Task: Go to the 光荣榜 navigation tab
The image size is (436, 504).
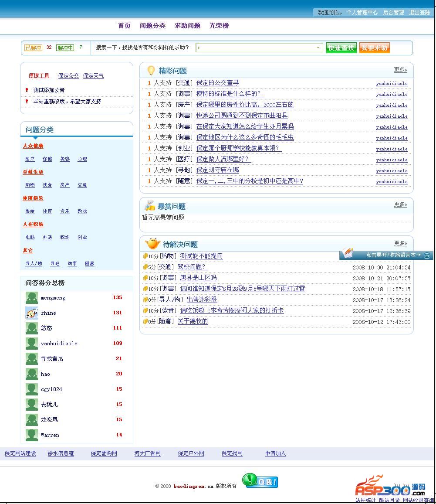Action: coord(219,26)
